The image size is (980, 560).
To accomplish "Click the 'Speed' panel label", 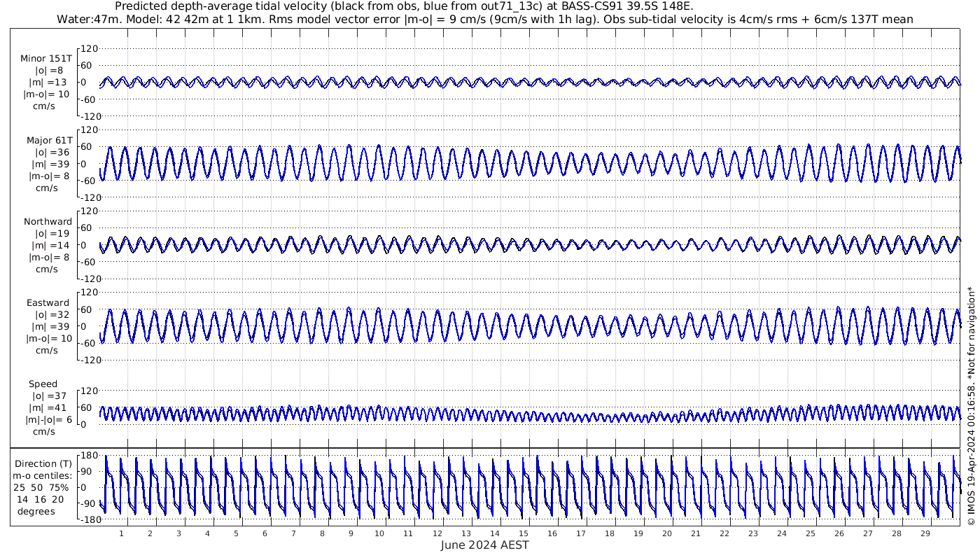I will 43,384.
